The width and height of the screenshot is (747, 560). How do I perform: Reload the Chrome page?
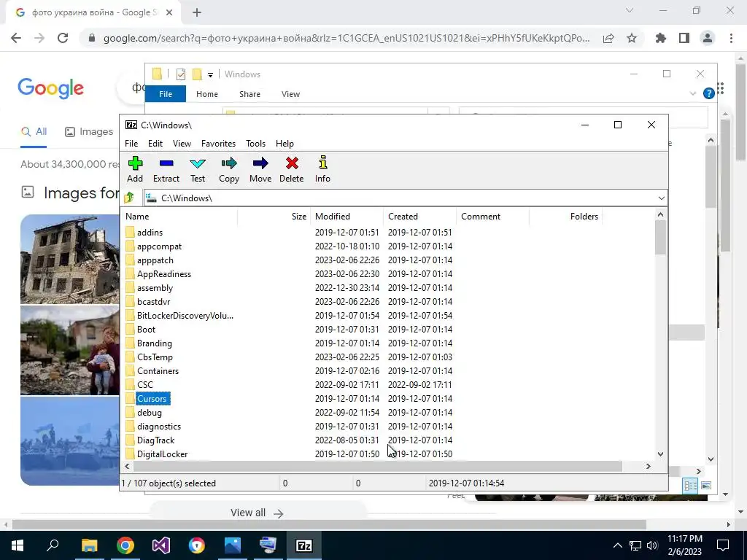click(x=63, y=38)
